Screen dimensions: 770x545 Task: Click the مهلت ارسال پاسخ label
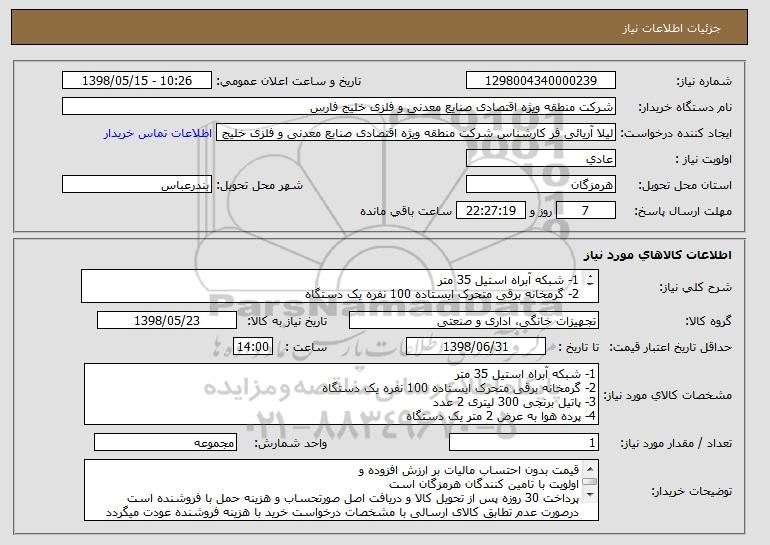click(x=683, y=211)
